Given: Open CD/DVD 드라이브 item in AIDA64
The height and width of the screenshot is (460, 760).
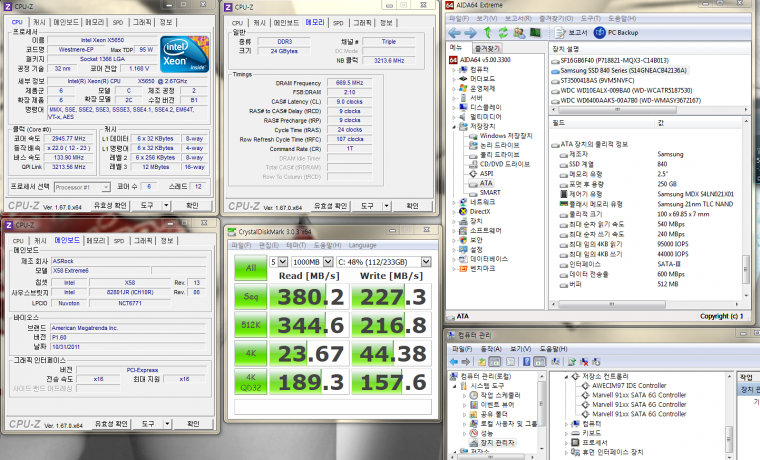Looking at the screenshot, I should point(505,164).
